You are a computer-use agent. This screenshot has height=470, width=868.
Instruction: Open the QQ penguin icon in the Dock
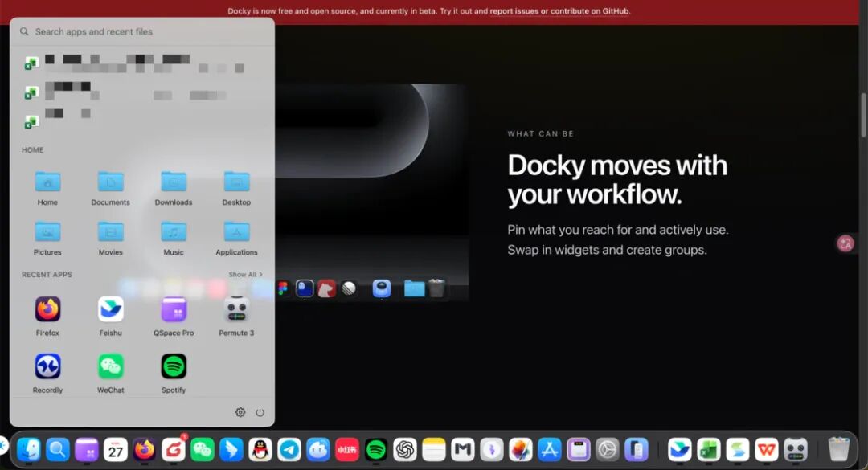tap(260, 450)
